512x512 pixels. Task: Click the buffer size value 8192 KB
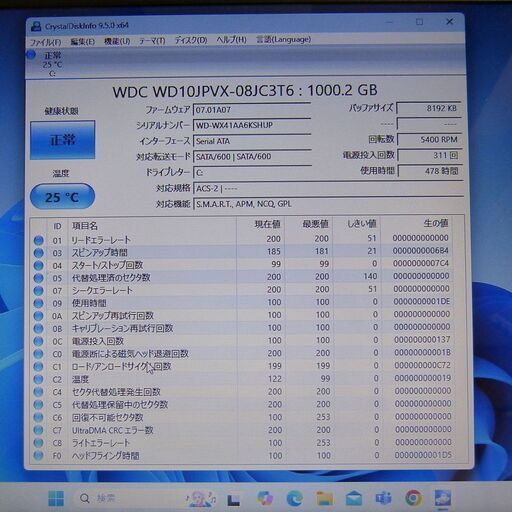point(429,108)
